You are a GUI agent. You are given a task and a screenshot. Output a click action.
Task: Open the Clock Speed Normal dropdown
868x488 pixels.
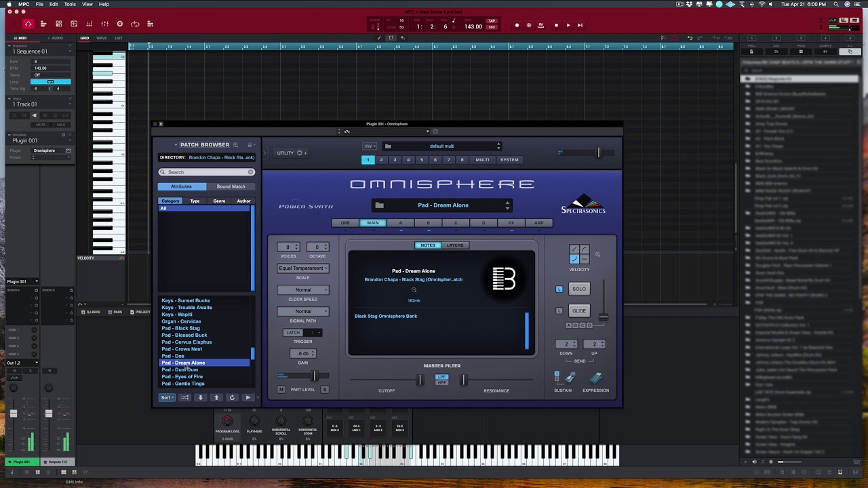303,290
